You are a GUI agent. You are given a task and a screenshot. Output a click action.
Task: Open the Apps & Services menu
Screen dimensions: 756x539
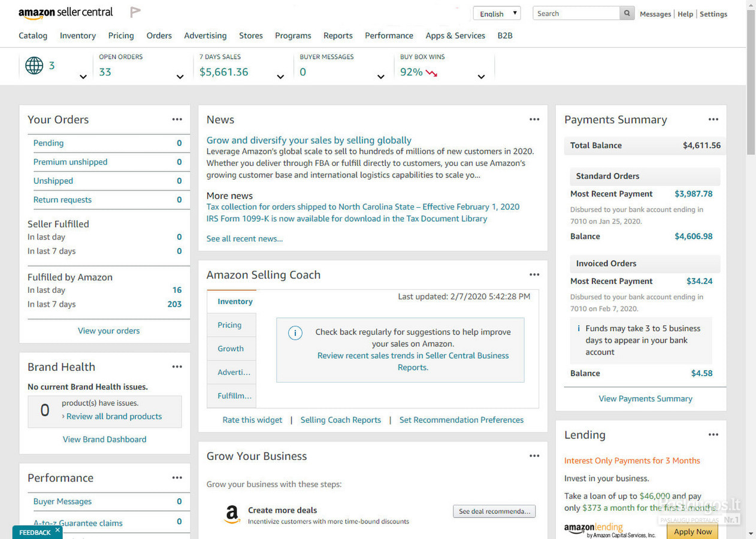(x=455, y=35)
